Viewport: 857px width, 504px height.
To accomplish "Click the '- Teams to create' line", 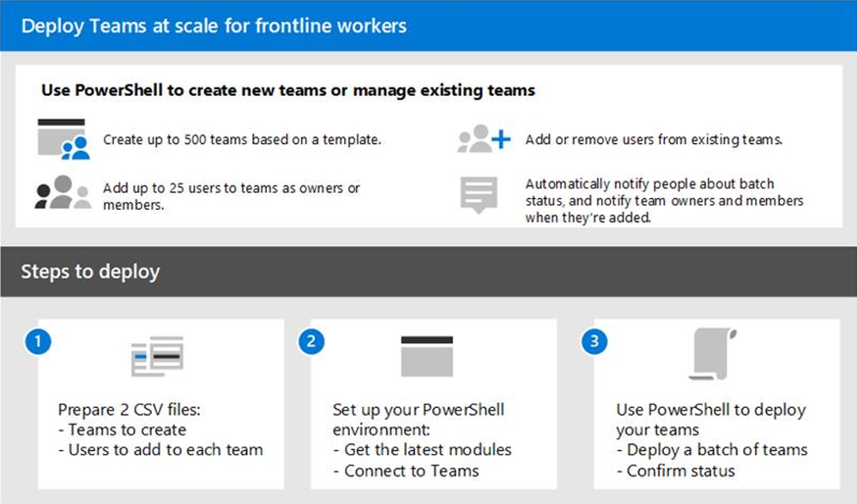I will [x=122, y=429].
